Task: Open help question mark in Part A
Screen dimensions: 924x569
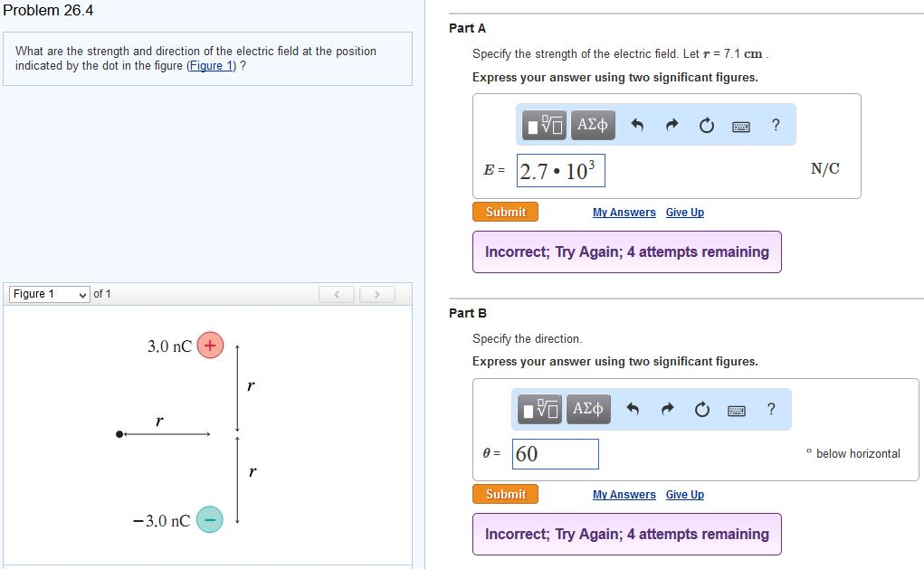Action: tap(776, 126)
